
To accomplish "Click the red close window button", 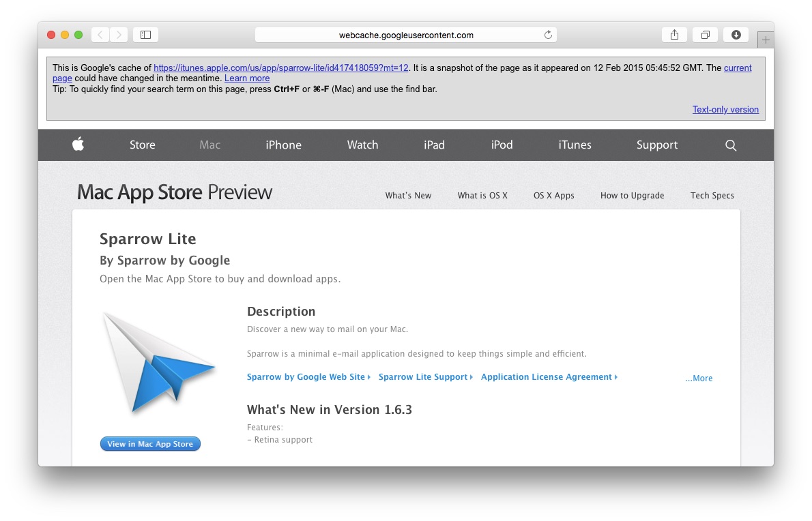I will coord(50,35).
